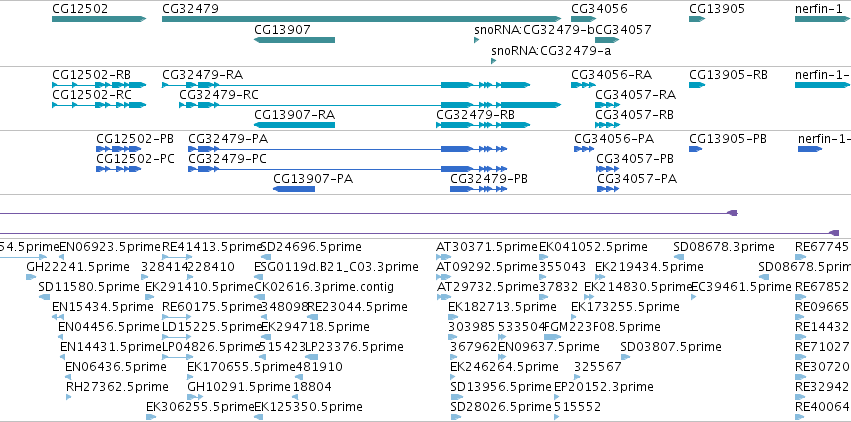This screenshot has width=851, height=422.
Task: Select EST EK182713.5prime
Action: pyautogui.click(x=502, y=306)
